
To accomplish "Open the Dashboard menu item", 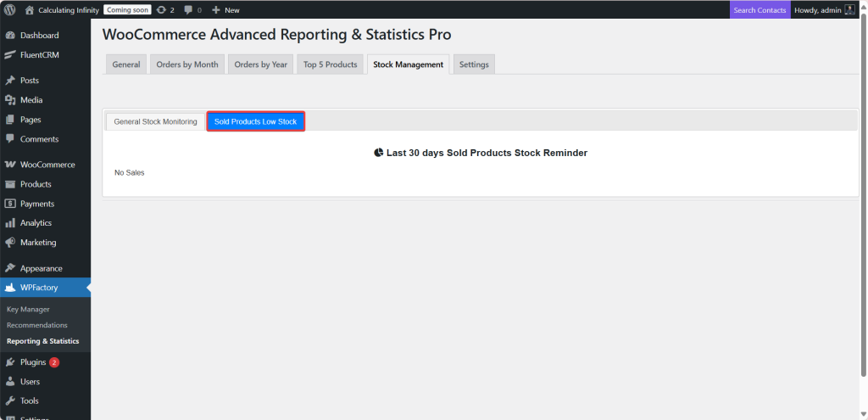I will pos(39,36).
